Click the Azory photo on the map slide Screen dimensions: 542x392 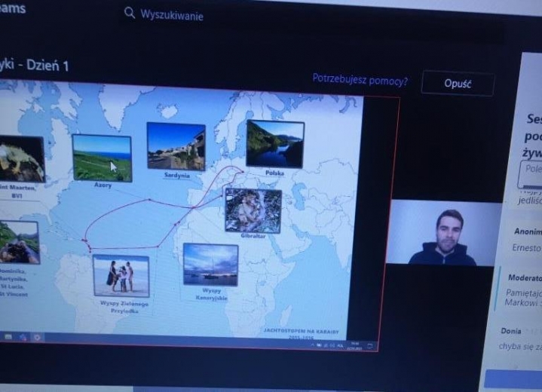[x=102, y=158]
